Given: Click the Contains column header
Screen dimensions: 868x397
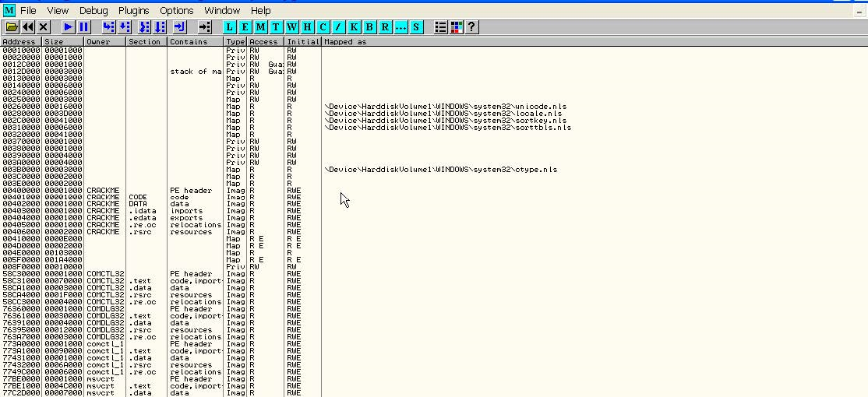Looking at the screenshot, I should click(x=196, y=41).
